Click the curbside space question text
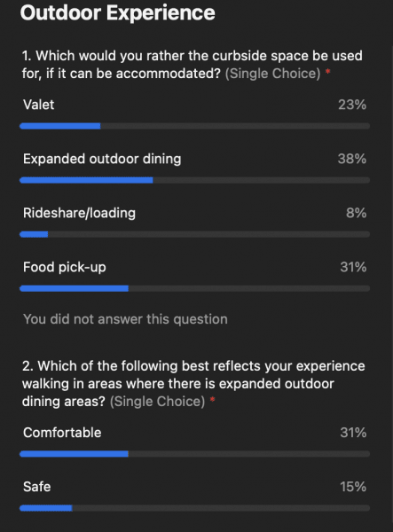This screenshot has height=532, width=393. (193, 65)
